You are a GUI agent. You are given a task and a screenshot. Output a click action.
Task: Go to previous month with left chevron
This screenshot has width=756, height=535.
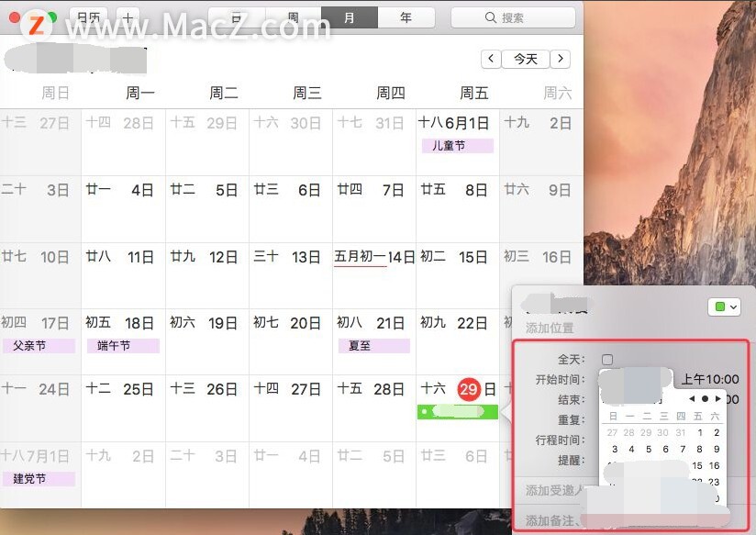491,59
